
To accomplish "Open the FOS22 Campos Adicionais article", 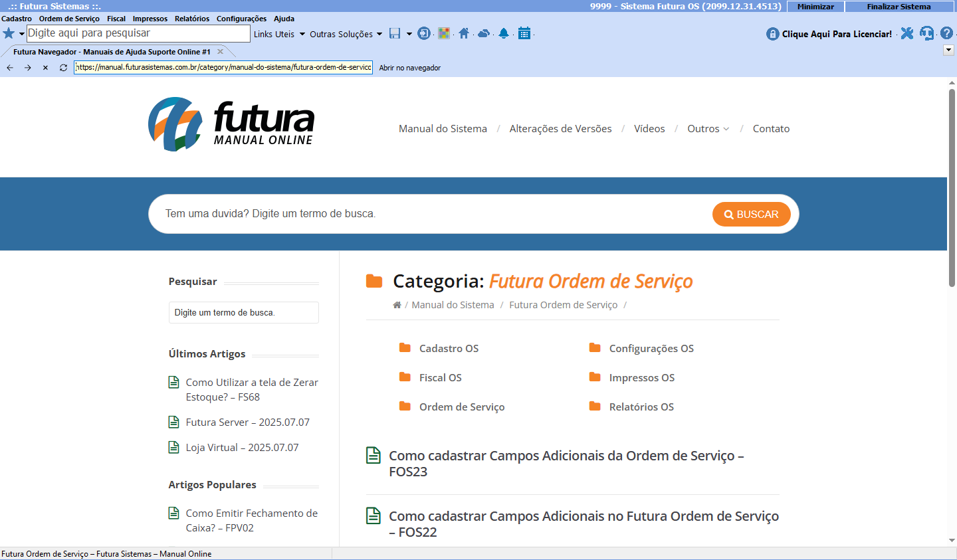I will point(584,523).
